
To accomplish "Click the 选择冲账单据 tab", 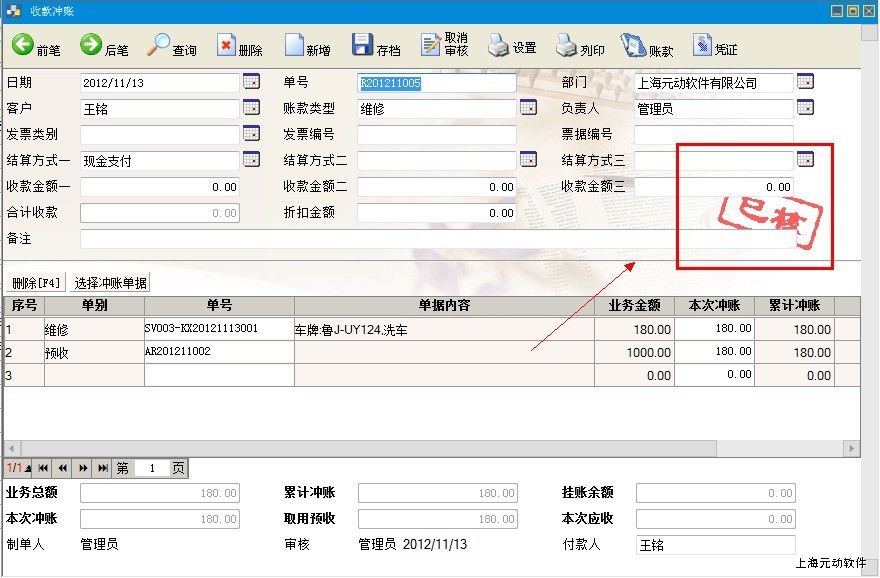I will coord(110,283).
